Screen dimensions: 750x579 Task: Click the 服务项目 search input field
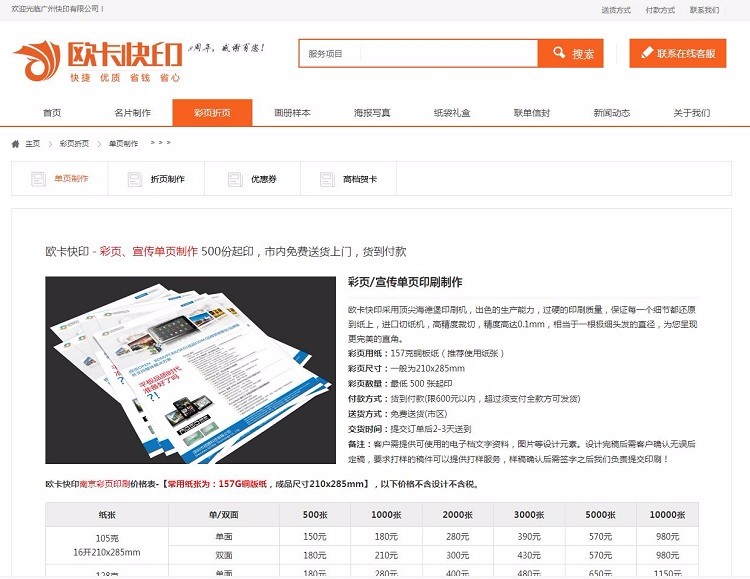[x=419, y=53]
